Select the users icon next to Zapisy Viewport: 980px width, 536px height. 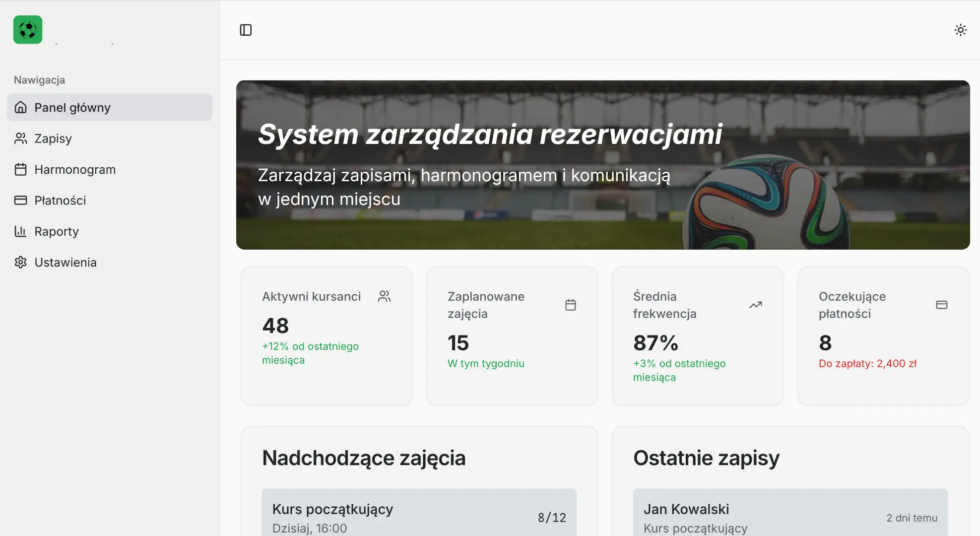tap(20, 138)
